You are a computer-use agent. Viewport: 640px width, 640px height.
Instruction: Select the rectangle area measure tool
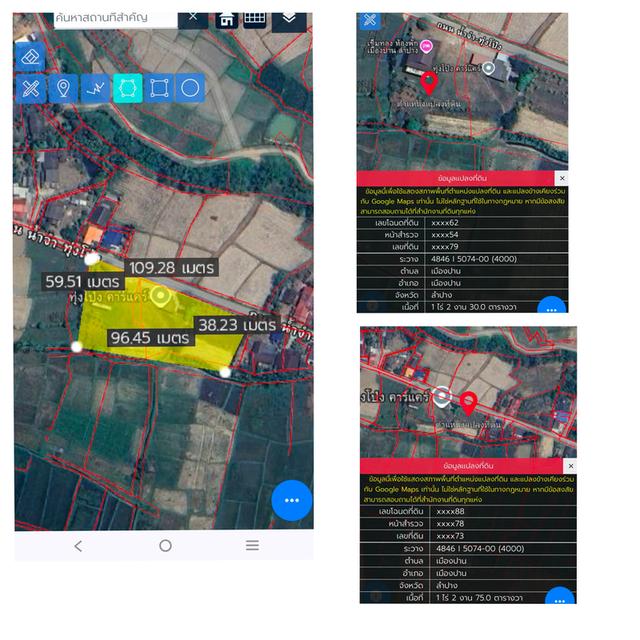coord(159,89)
